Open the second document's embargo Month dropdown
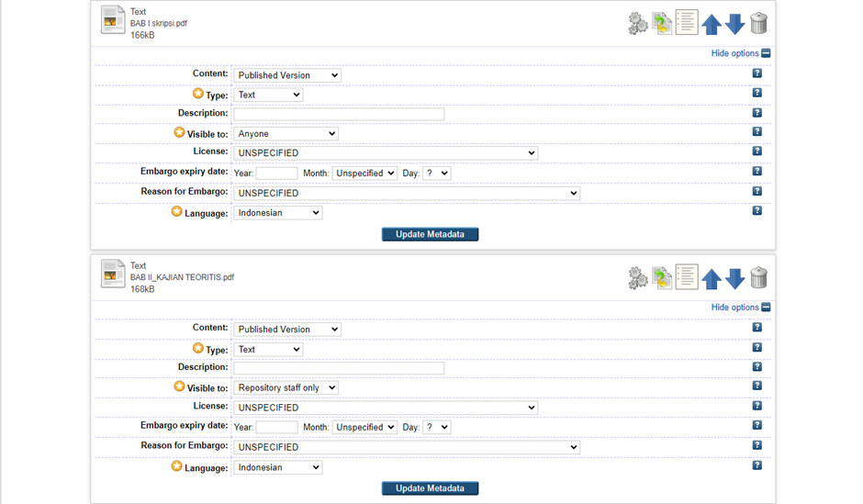The height and width of the screenshot is (504, 863). (x=364, y=428)
